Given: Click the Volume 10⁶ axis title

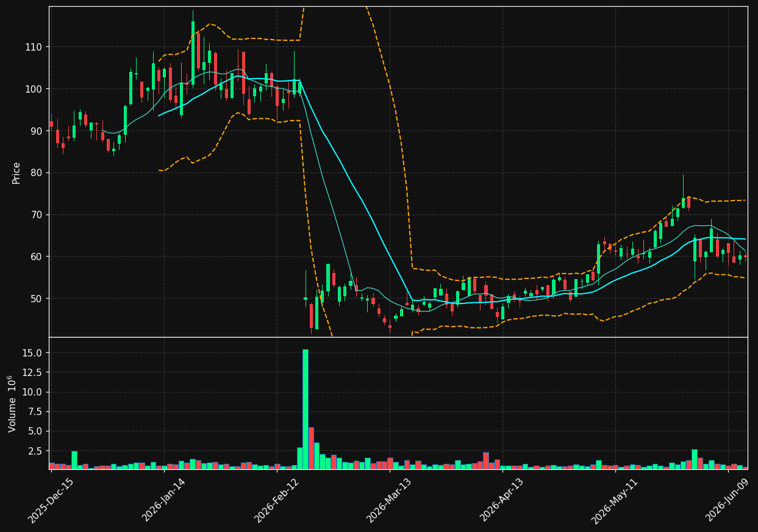Looking at the screenshot, I should point(12,403).
